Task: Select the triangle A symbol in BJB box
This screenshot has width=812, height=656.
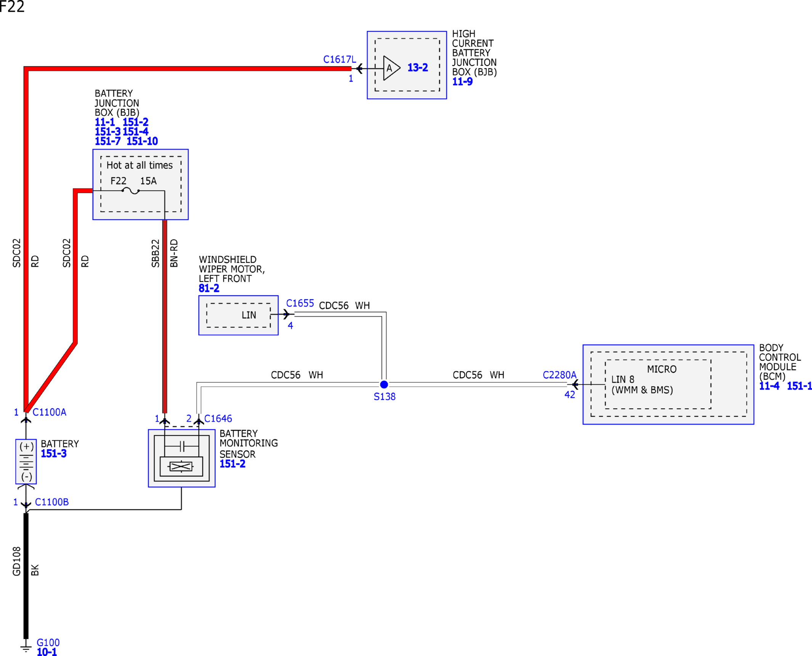Action: [x=392, y=68]
